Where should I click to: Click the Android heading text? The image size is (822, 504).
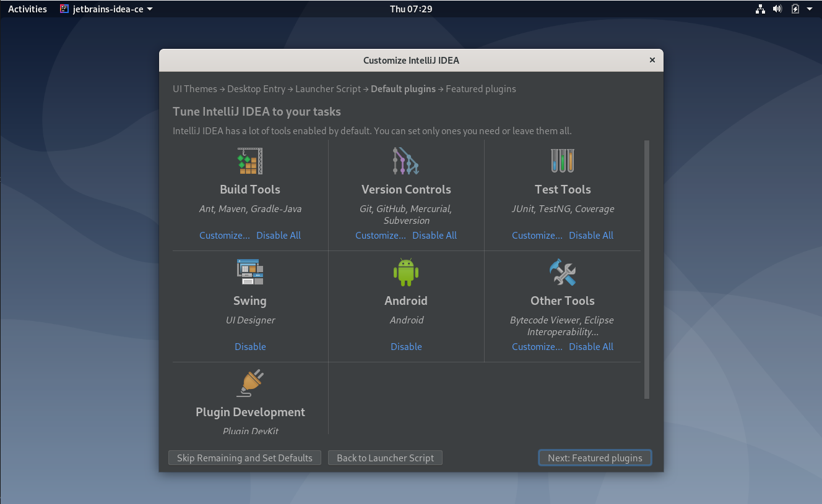(x=406, y=301)
